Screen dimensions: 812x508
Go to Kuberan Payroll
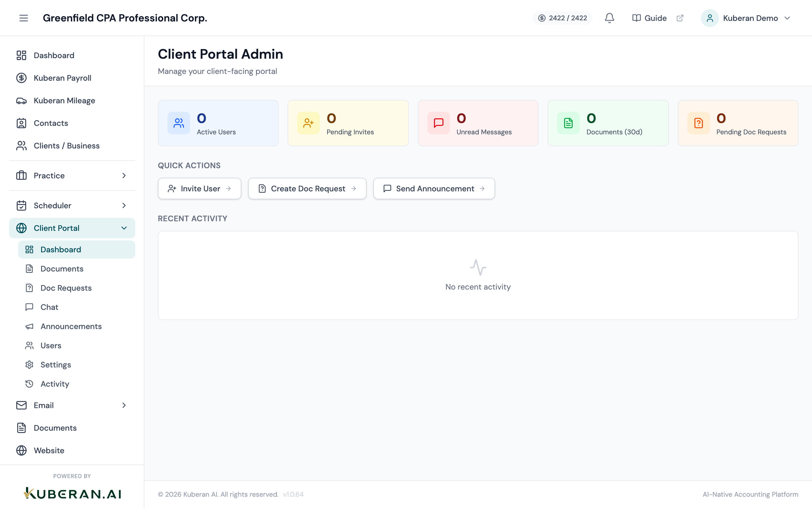click(72, 78)
